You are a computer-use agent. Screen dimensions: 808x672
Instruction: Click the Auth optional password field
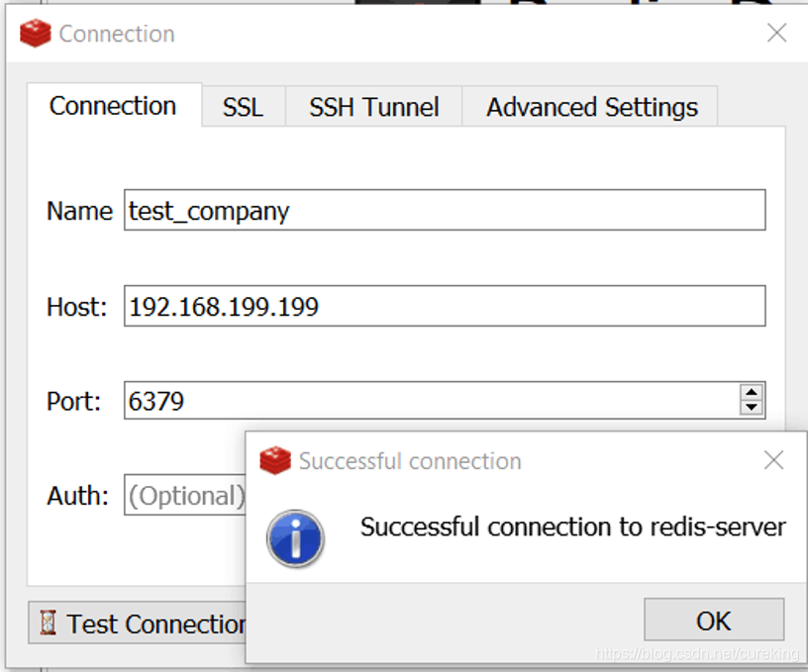coord(185,495)
